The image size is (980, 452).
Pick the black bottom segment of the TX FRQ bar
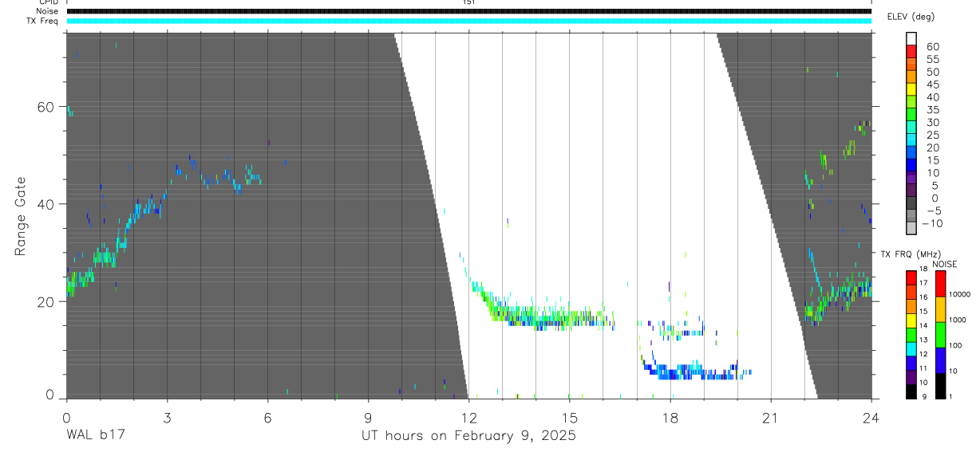click(911, 391)
